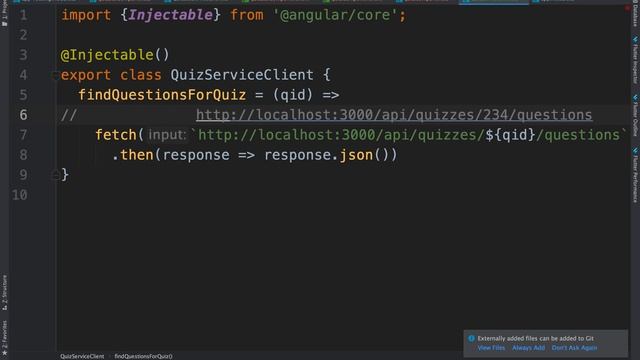Select QuizServiceClient breadcrumb at bottom
640x360 pixels.
coord(82,356)
